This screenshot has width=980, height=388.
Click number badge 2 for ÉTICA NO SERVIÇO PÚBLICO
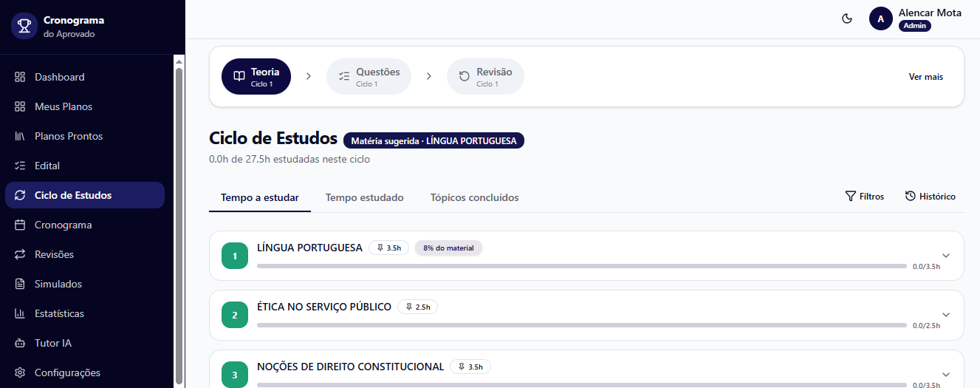pos(235,315)
